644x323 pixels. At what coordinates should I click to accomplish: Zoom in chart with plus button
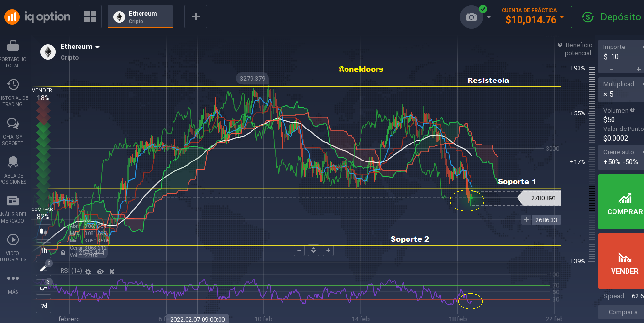[x=328, y=251]
